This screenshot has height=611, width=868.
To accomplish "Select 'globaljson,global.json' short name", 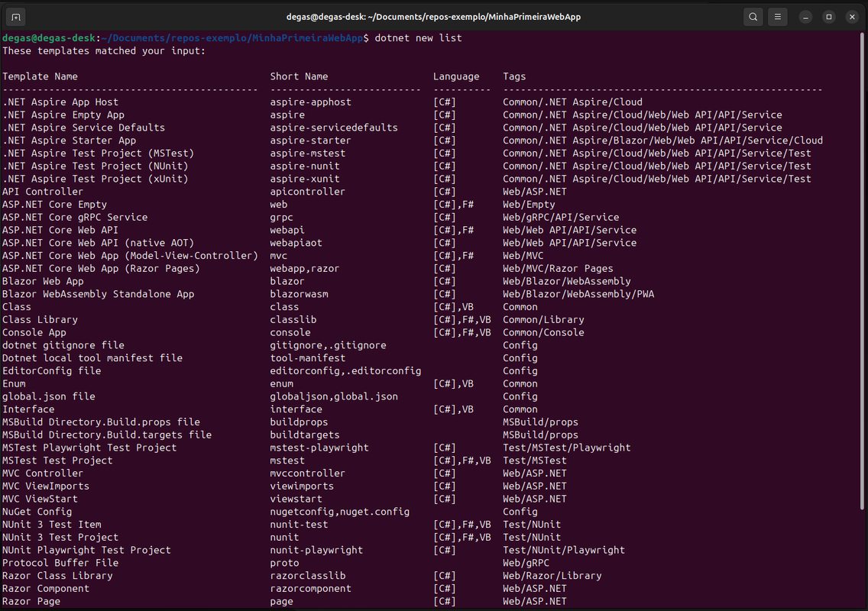I will point(334,396).
